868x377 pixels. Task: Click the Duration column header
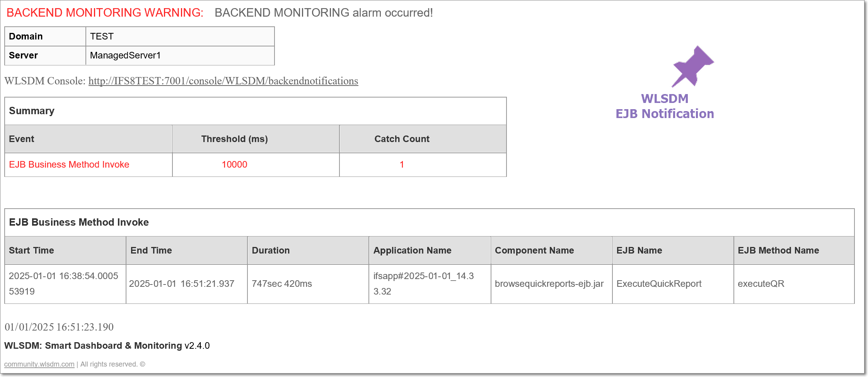(308, 250)
